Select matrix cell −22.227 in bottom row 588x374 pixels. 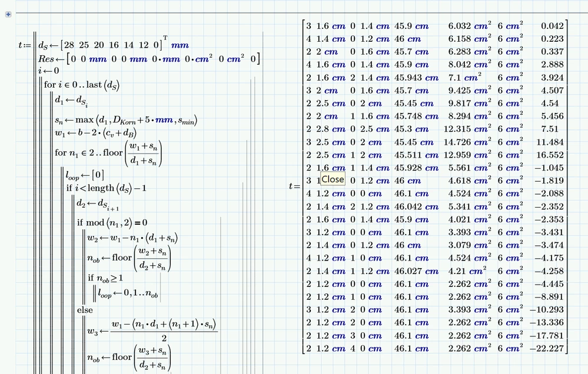pos(547,349)
